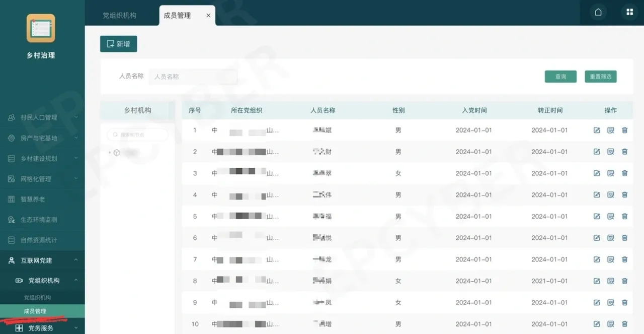Open the grid apps icon in top bar
Viewport: 644px width, 334px height.
click(x=629, y=12)
